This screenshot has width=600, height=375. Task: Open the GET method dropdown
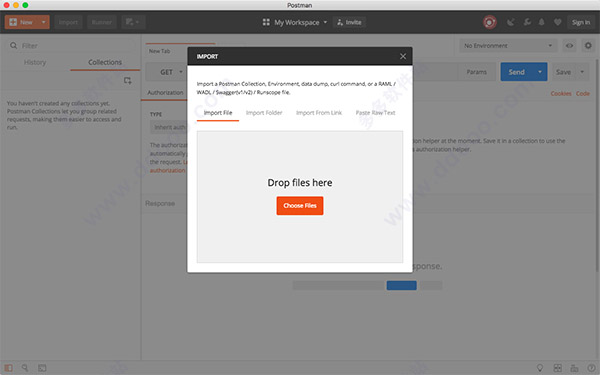pyautogui.click(x=171, y=72)
